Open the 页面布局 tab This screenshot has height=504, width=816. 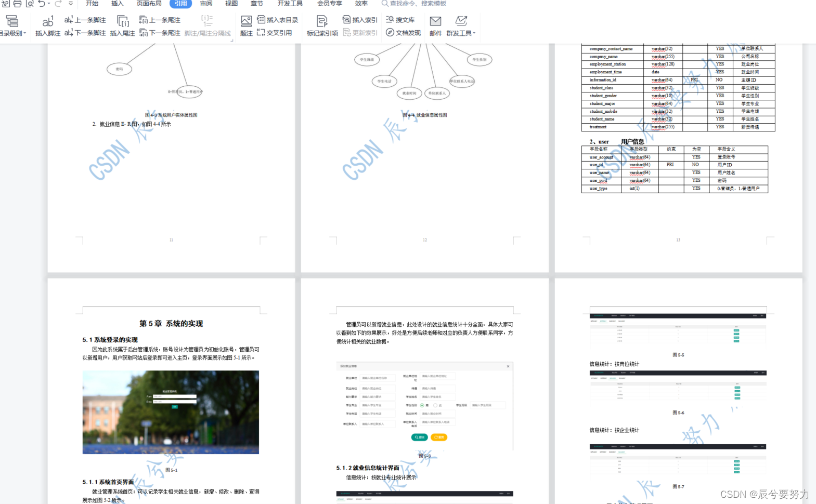pyautogui.click(x=149, y=3)
